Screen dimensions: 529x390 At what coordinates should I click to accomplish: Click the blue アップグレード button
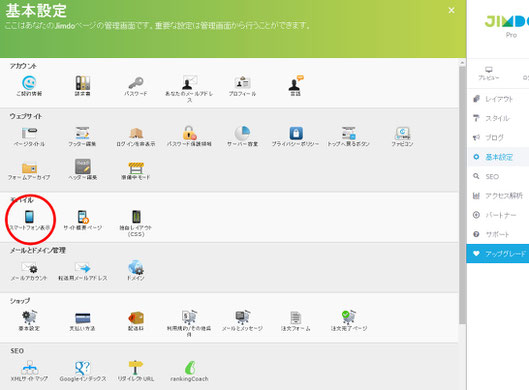498,253
